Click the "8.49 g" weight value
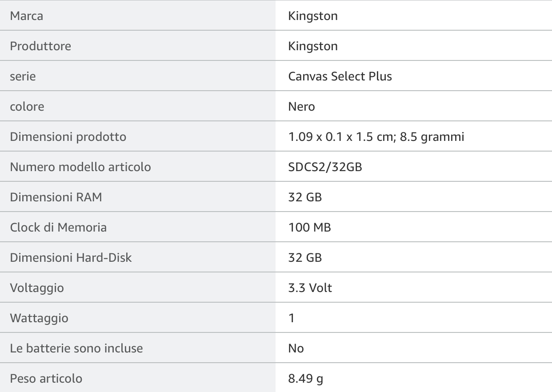Screen dimensions: 552x392 tap(306, 379)
